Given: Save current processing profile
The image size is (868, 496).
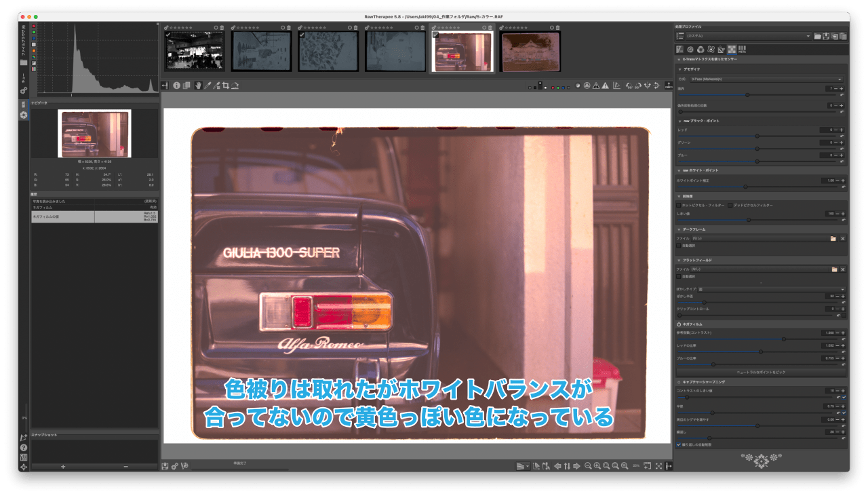Looking at the screenshot, I should click(x=826, y=36).
